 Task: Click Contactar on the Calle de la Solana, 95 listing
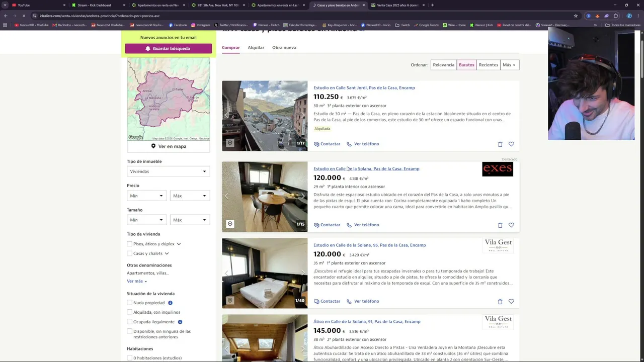click(327, 302)
